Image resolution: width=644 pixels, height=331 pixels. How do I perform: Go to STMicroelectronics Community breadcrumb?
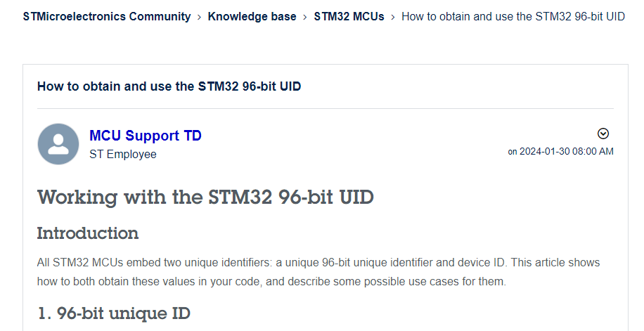107,17
